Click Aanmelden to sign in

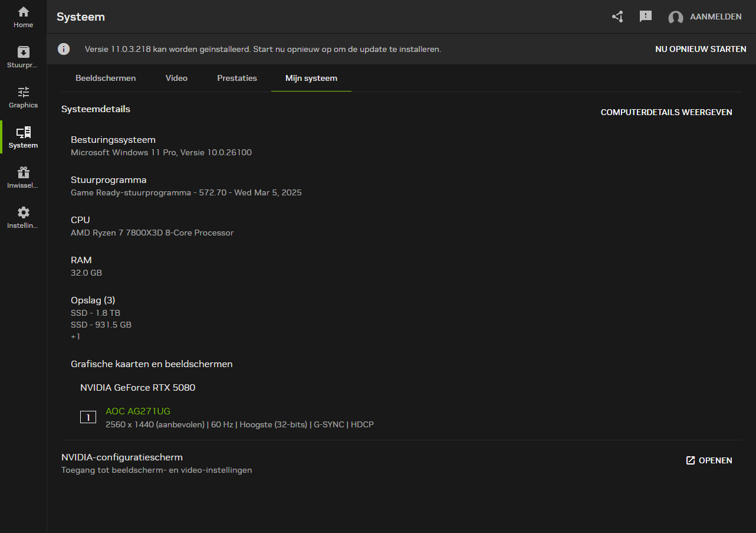(715, 17)
